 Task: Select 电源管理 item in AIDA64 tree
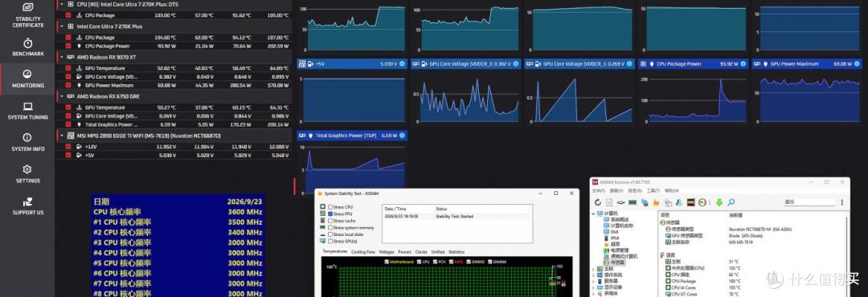tap(619, 250)
